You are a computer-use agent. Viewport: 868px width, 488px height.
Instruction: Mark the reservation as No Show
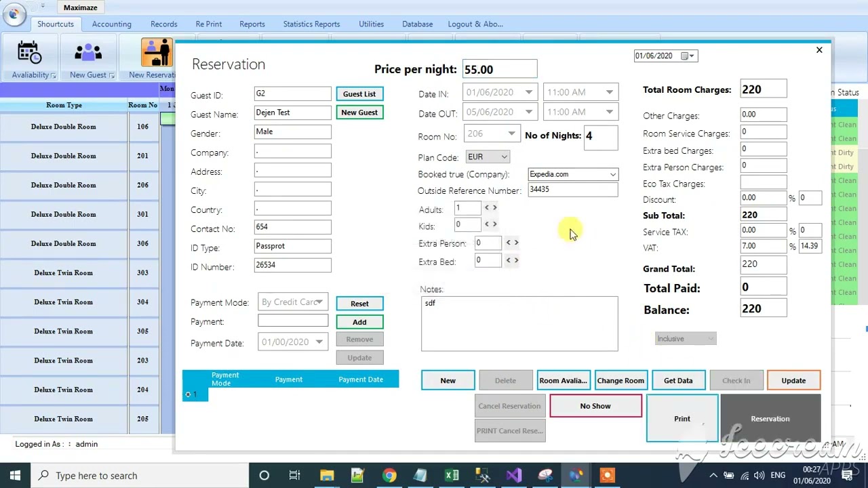click(x=595, y=406)
